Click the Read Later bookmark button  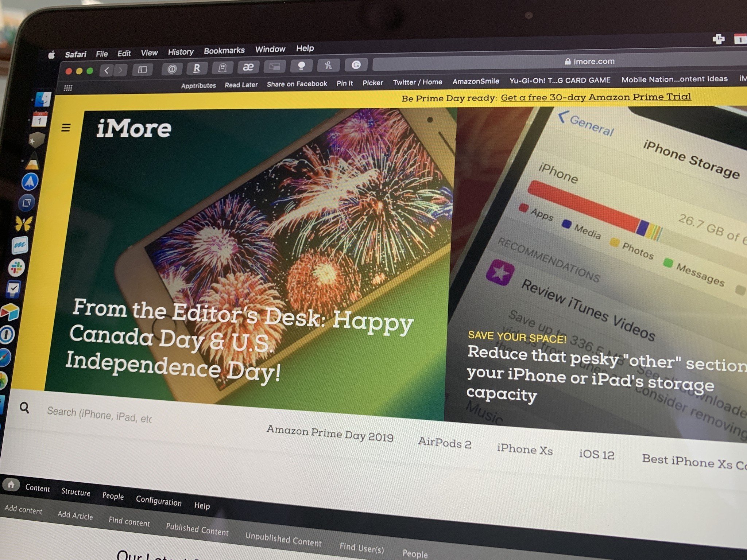click(241, 85)
